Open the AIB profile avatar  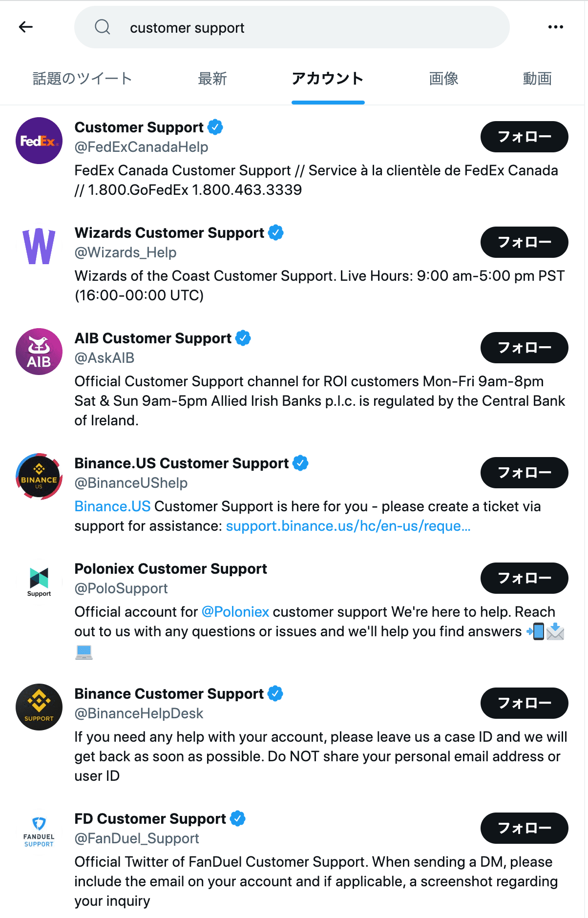click(39, 352)
